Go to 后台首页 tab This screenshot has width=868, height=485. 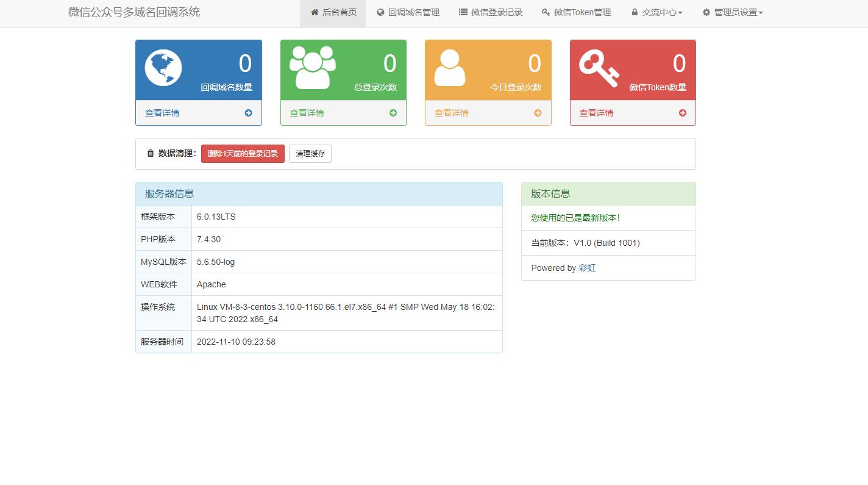coord(333,12)
